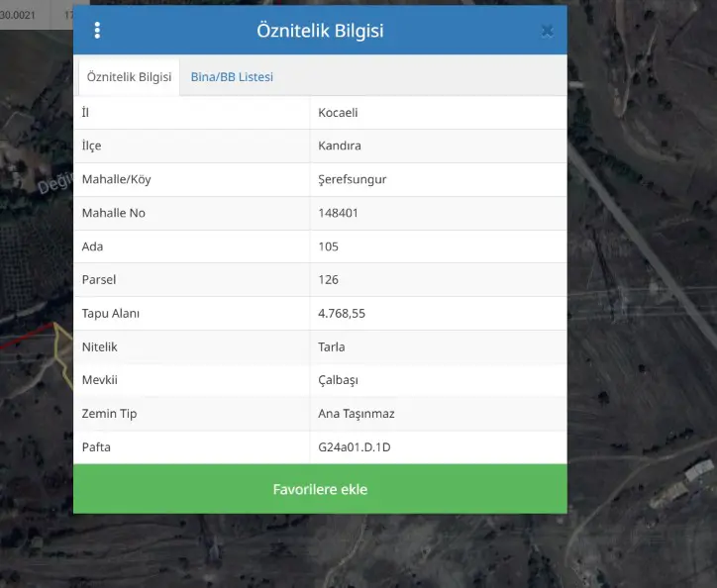
Task: Close the Öznitelik Bilgisi dialog
Action: (547, 31)
